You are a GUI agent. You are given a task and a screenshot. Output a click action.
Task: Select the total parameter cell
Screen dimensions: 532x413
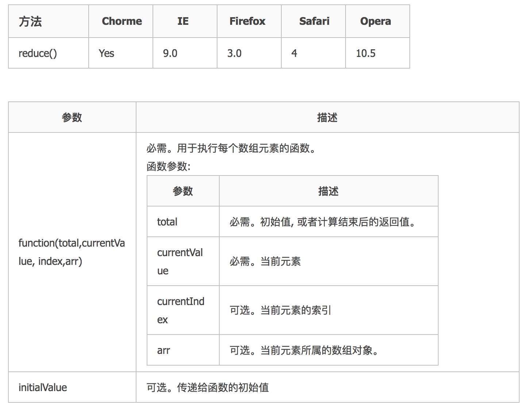(183, 221)
